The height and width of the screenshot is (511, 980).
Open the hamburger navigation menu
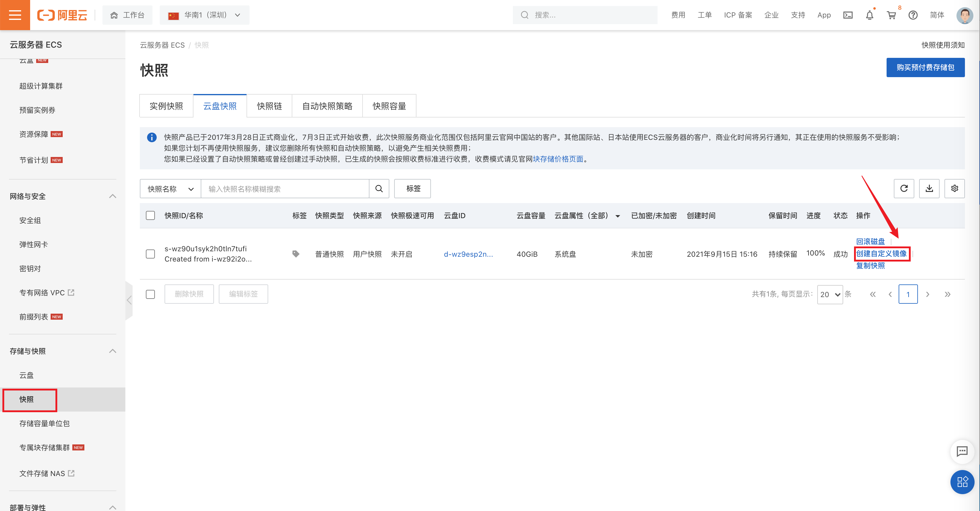tap(15, 15)
